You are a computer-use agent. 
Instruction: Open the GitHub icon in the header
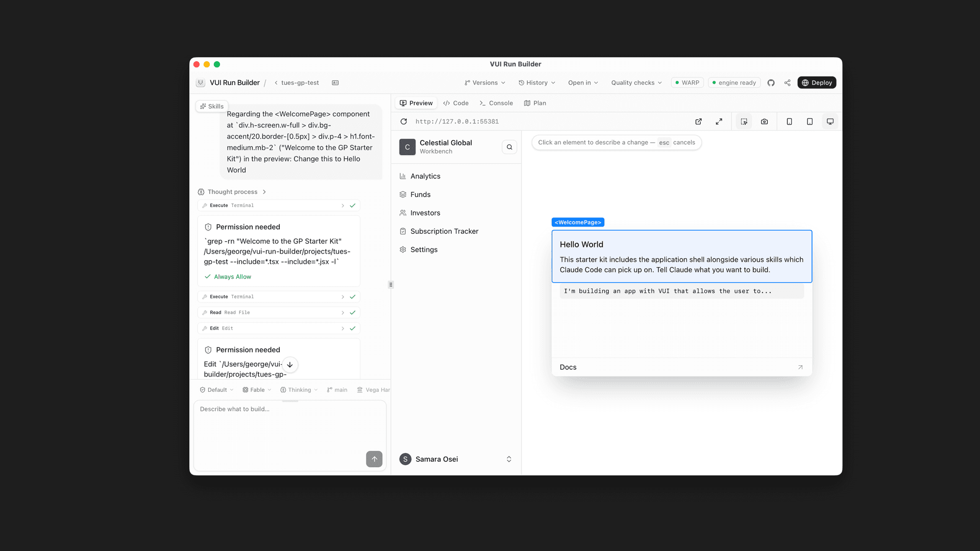pos(771,83)
